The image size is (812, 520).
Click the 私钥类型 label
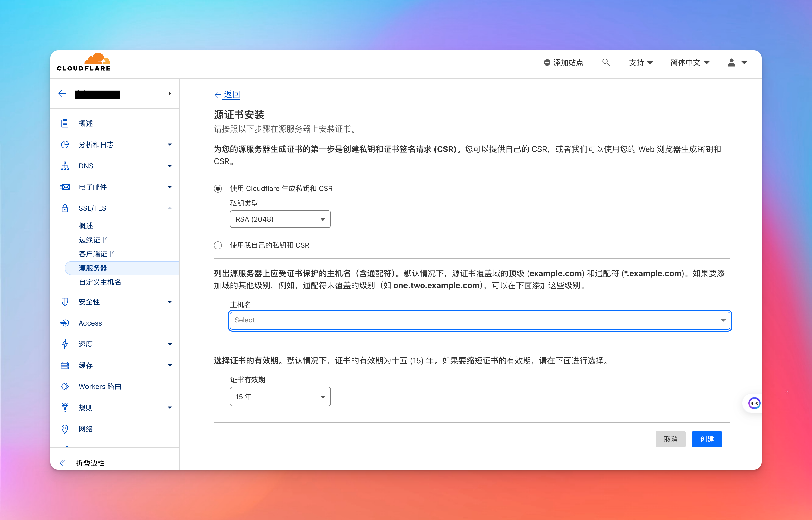244,203
